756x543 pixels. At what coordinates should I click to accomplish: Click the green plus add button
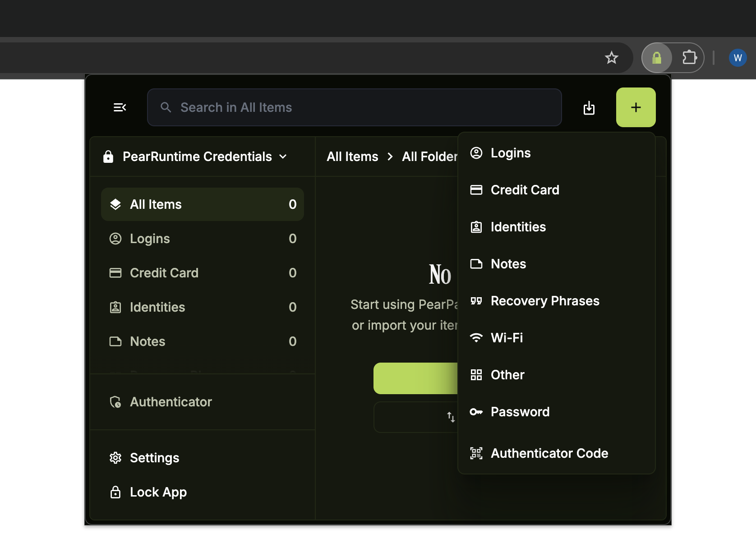636,107
